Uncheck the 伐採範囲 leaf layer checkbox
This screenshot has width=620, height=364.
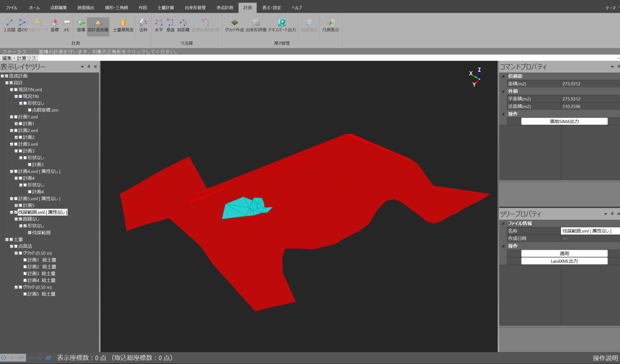[x=30, y=233]
